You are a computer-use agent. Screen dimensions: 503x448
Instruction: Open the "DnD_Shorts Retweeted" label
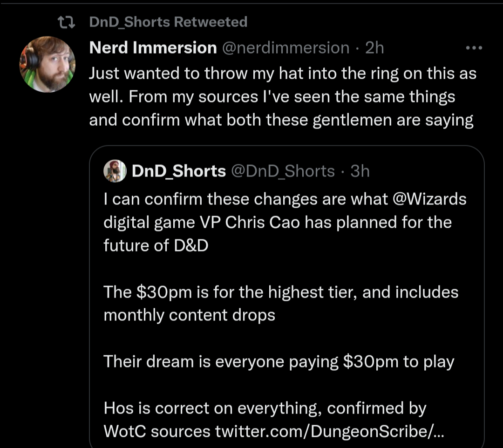(x=168, y=22)
